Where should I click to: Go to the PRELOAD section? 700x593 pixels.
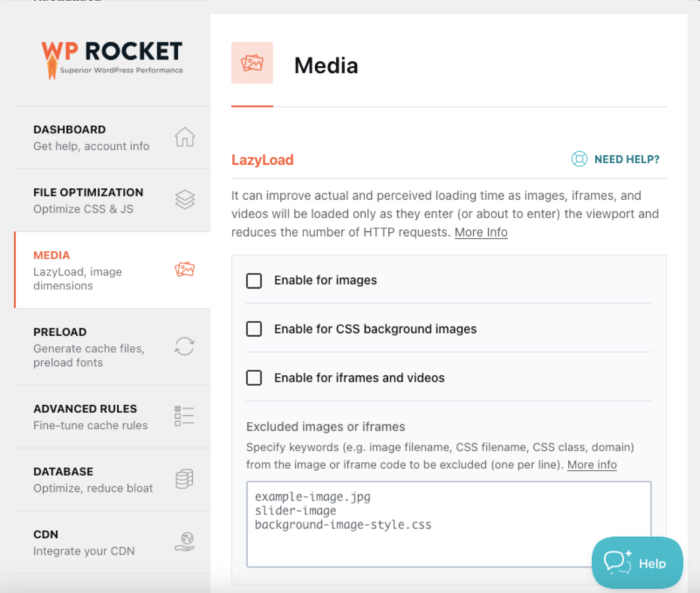coord(113,347)
